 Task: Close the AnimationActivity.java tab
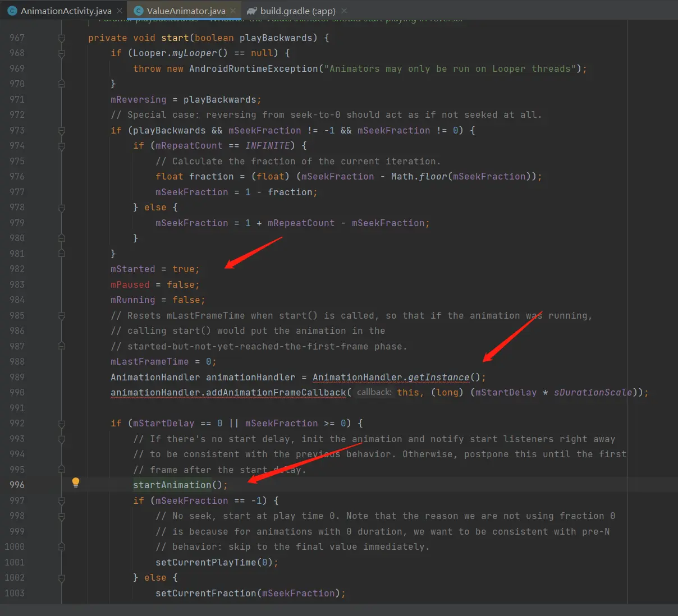tap(120, 11)
